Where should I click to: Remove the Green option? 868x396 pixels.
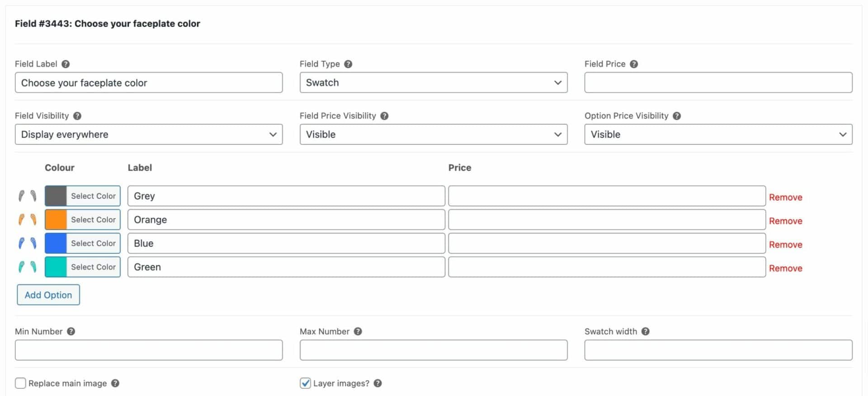(786, 268)
